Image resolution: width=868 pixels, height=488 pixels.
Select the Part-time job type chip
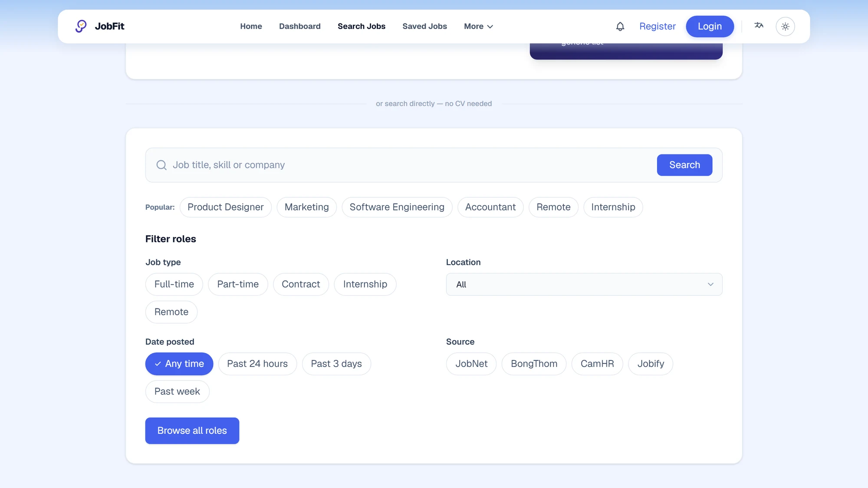pyautogui.click(x=238, y=285)
